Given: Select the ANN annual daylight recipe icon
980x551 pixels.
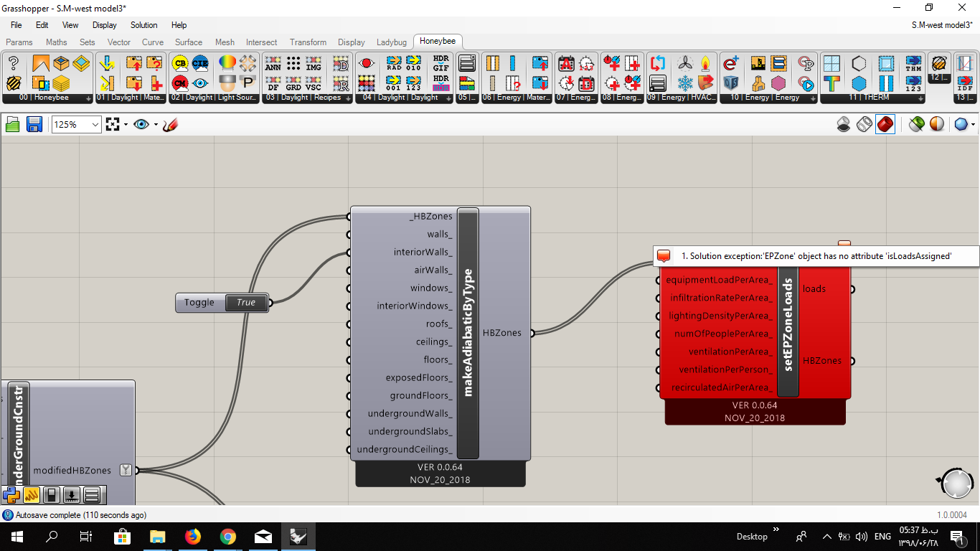Looking at the screenshot, I should pyautogui.click(x=273, y=63).
